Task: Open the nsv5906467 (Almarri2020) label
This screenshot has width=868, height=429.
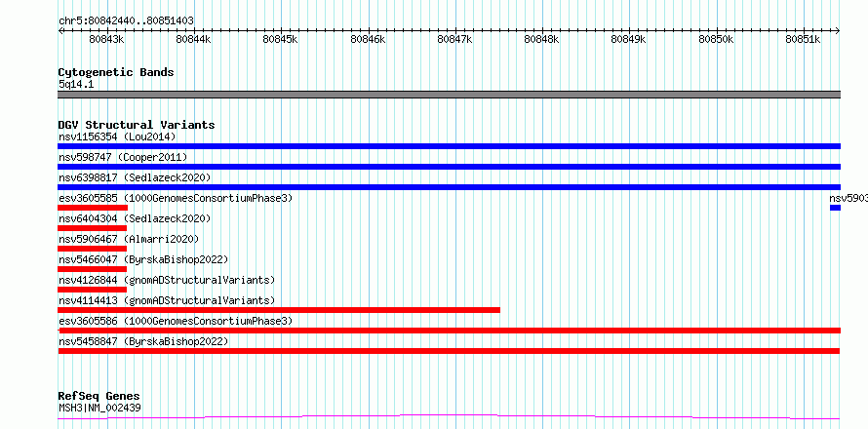Action: 129,239
